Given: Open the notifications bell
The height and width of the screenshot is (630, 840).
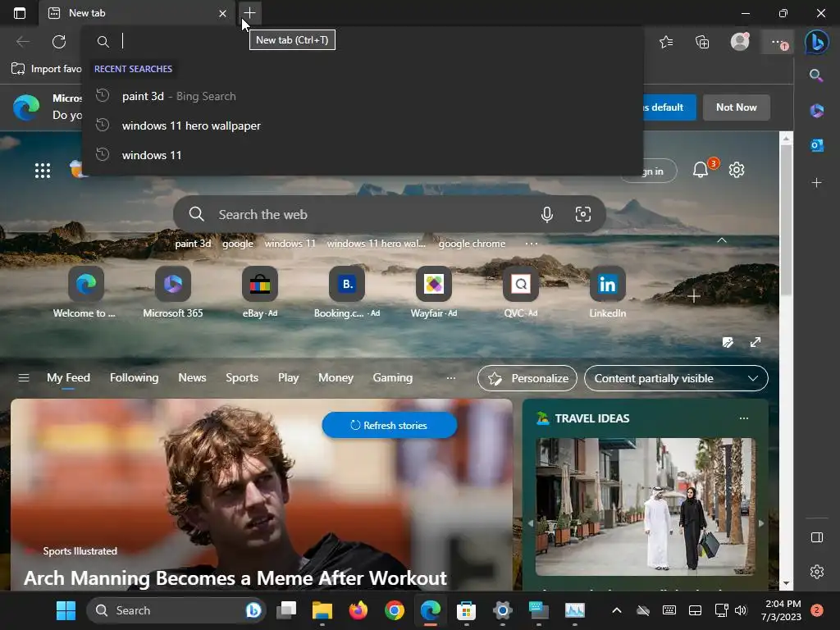Looking at the screenshot, I should [x=701, y=170].
